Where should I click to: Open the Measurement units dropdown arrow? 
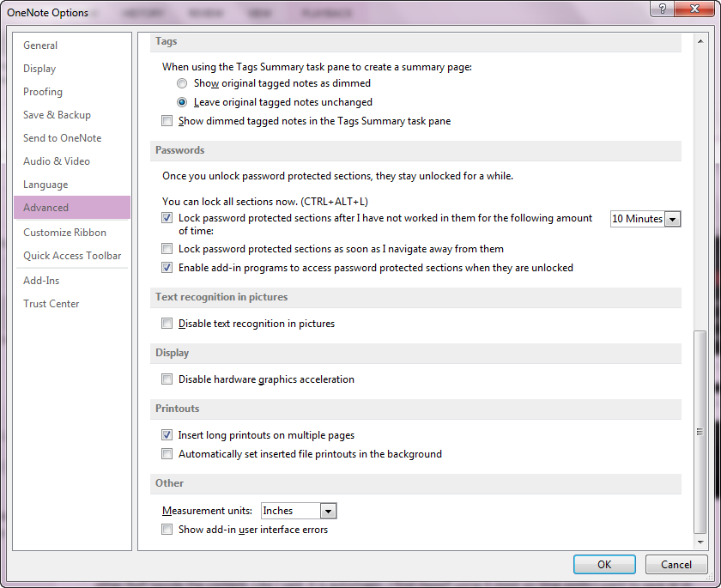pos(328,511)
